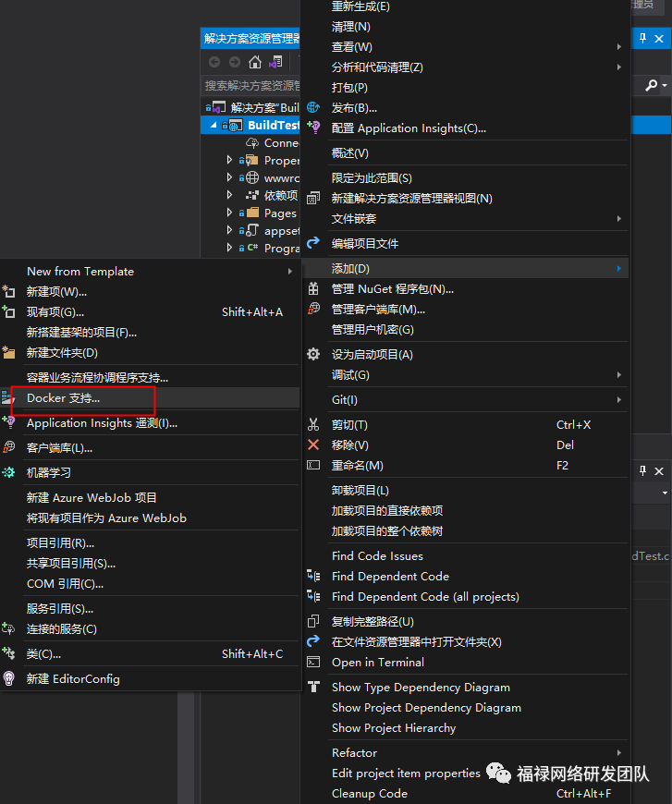Image resolution: width=672 pixels, height=804 pixels.
Task: Expand the 依赖项 node
Action: tap(229, 195)
